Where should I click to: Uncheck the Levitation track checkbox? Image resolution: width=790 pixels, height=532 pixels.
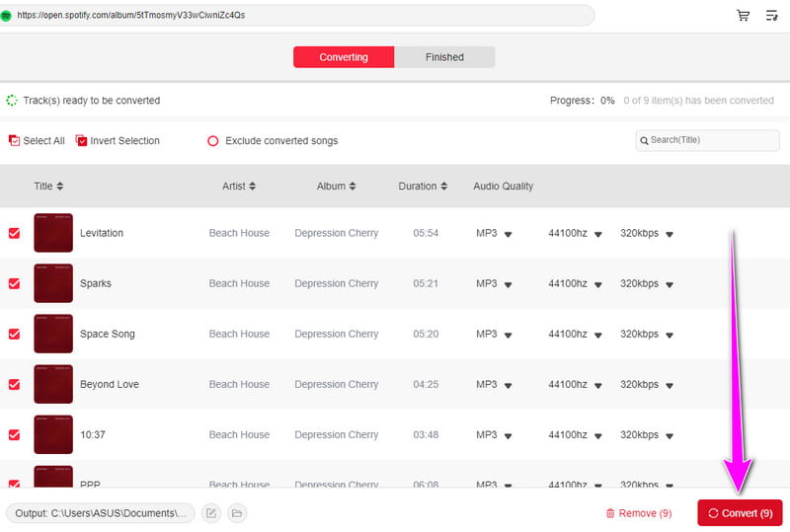[x=14, y=233]
